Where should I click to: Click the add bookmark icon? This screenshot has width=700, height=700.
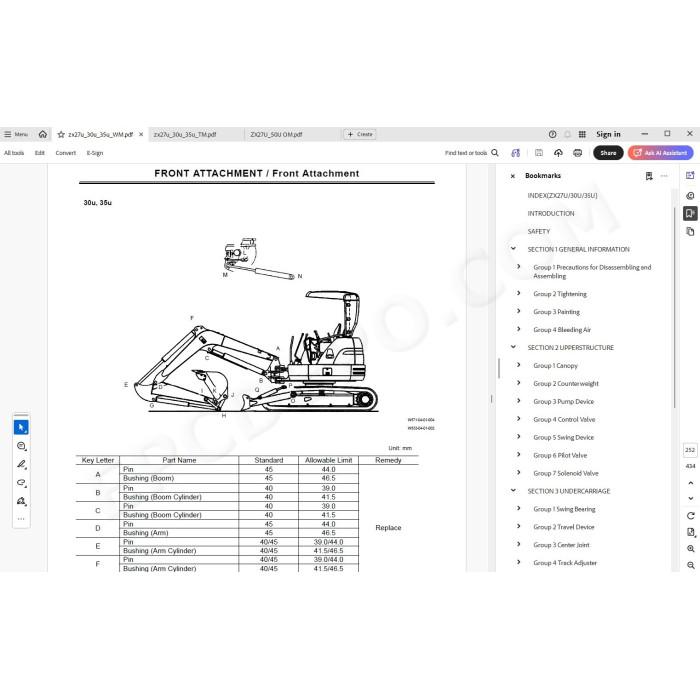coord(649,176)
